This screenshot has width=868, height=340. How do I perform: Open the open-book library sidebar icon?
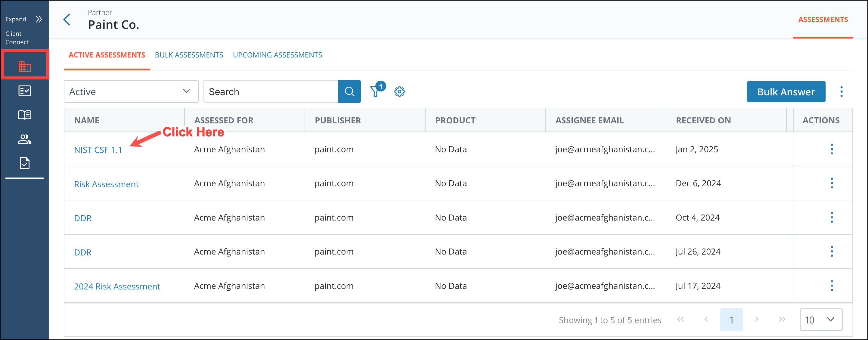pyautogui.click(x=25, y=115)
